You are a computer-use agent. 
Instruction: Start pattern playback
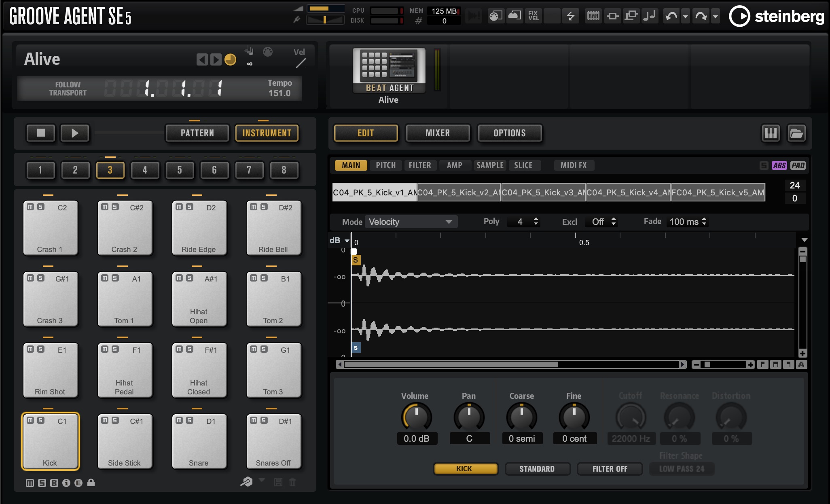click(x=75, y=133)
